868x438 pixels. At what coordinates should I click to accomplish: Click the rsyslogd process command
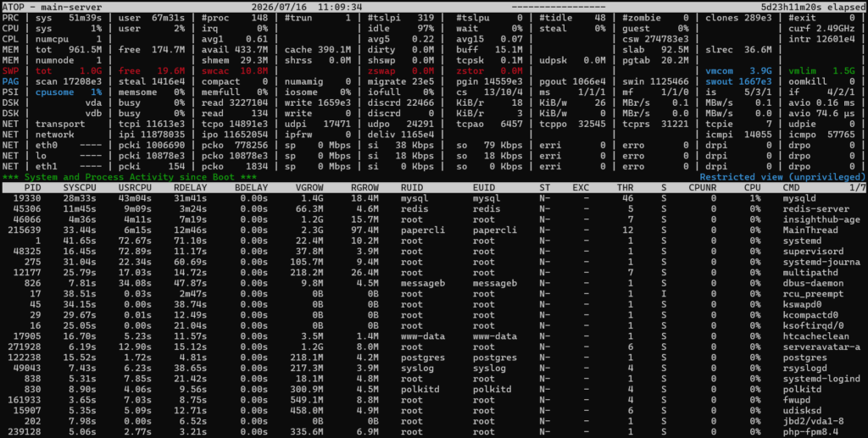[805, 369]
